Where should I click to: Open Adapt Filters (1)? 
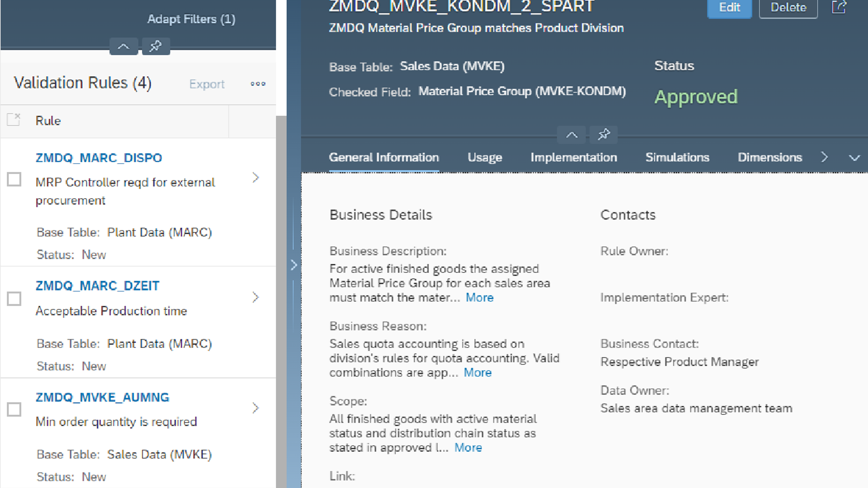[x=191, y=19]
